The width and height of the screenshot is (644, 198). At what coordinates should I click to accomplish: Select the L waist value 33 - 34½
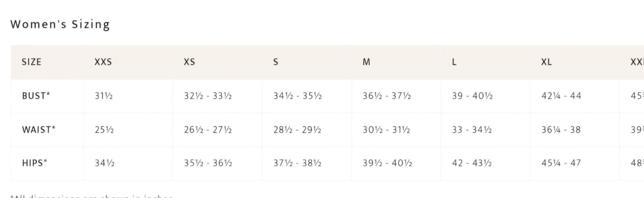coord(472,130)
